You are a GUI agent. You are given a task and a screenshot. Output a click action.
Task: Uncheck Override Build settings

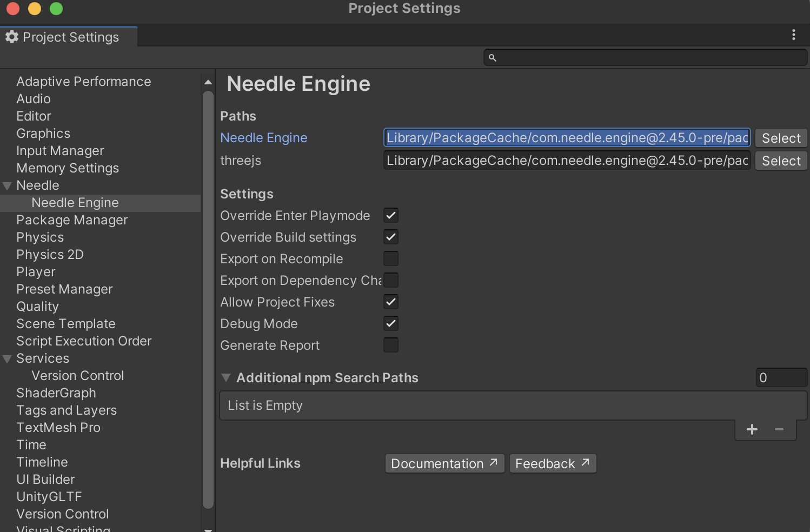[x=390, y=237]
